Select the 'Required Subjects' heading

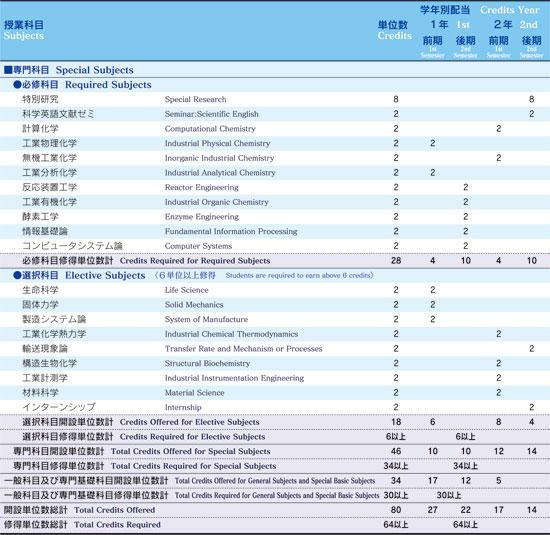click(108, 85)
